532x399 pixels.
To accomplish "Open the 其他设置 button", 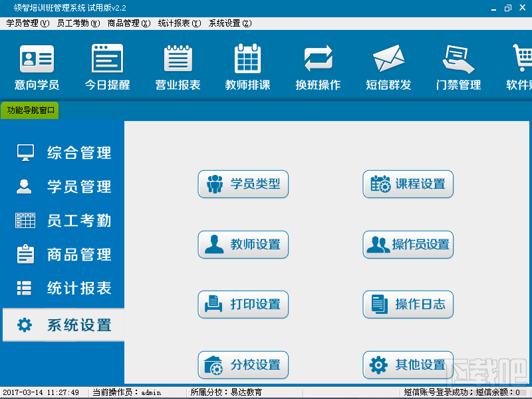I will point(408,364).
